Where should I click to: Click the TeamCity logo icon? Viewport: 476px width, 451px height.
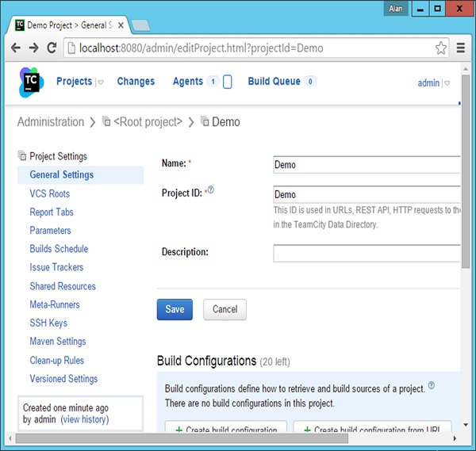coord(31,82)
